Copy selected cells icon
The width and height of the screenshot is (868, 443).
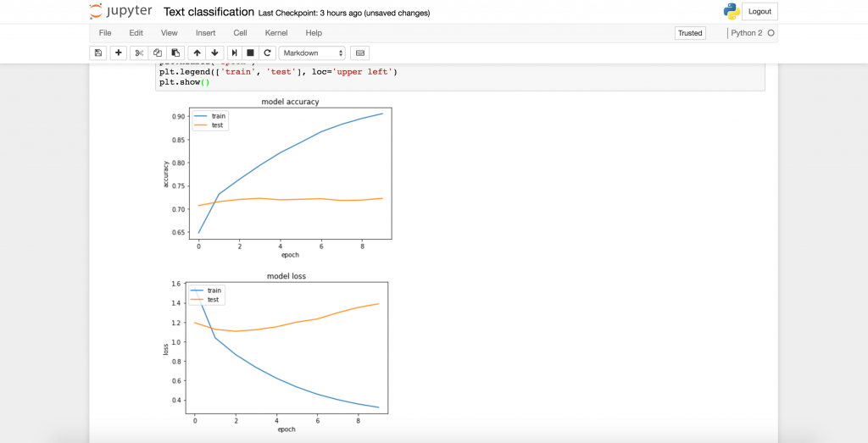click(157, 53)
